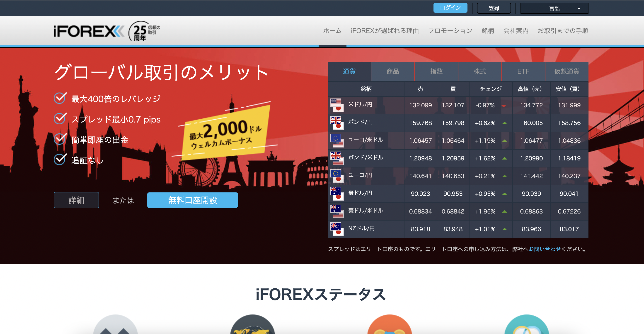Click green up arrow in ポンド/円 row
The width and height of the screenshot is (644, 334).
tap(504, 123)
